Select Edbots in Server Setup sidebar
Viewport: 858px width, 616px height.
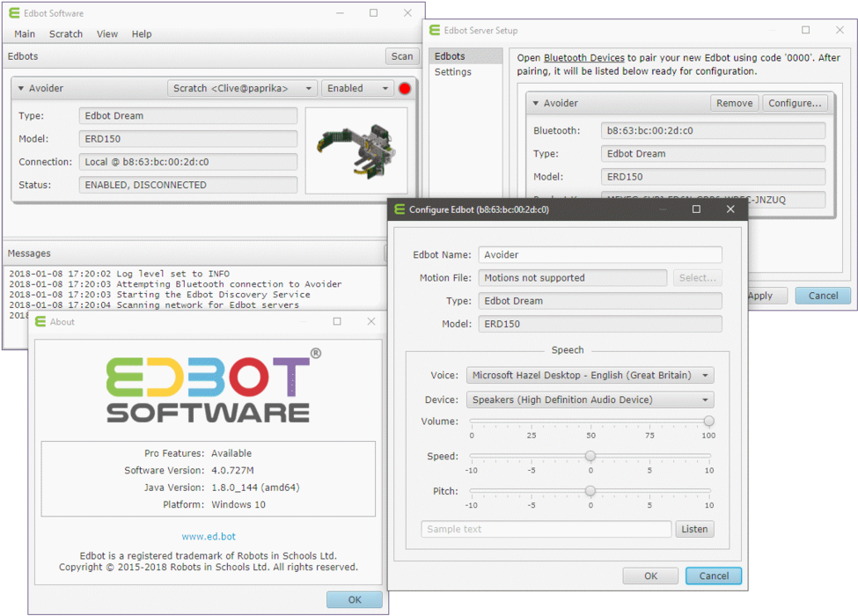pos(466,56)
